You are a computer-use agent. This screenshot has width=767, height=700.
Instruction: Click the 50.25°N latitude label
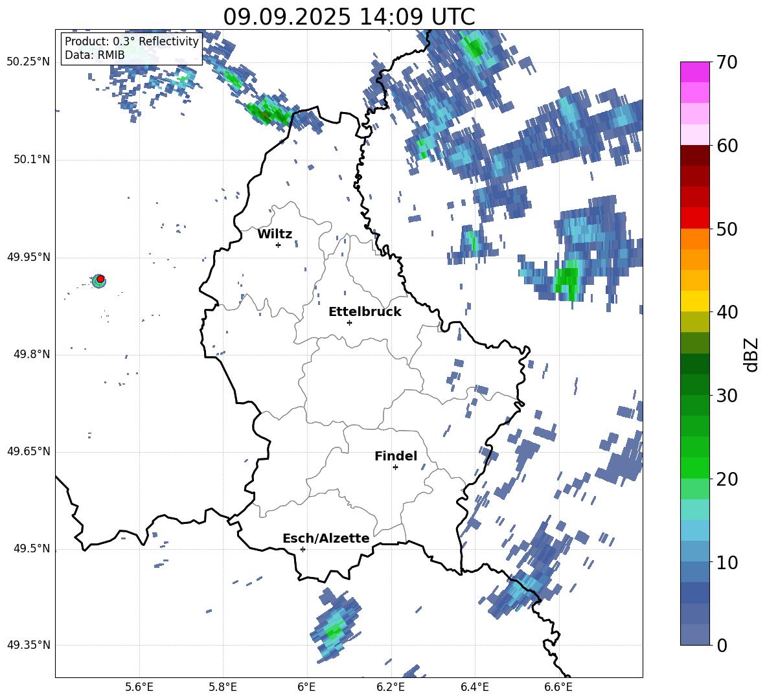coord(29,62)
